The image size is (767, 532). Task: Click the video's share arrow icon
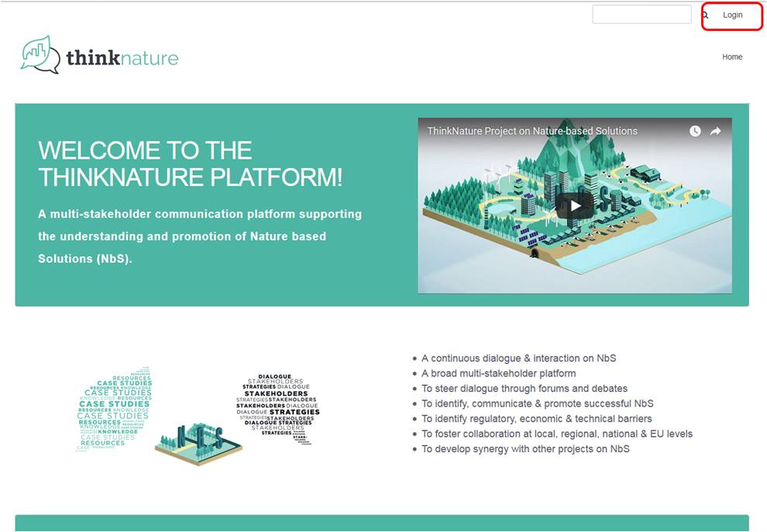click(716, 131)
